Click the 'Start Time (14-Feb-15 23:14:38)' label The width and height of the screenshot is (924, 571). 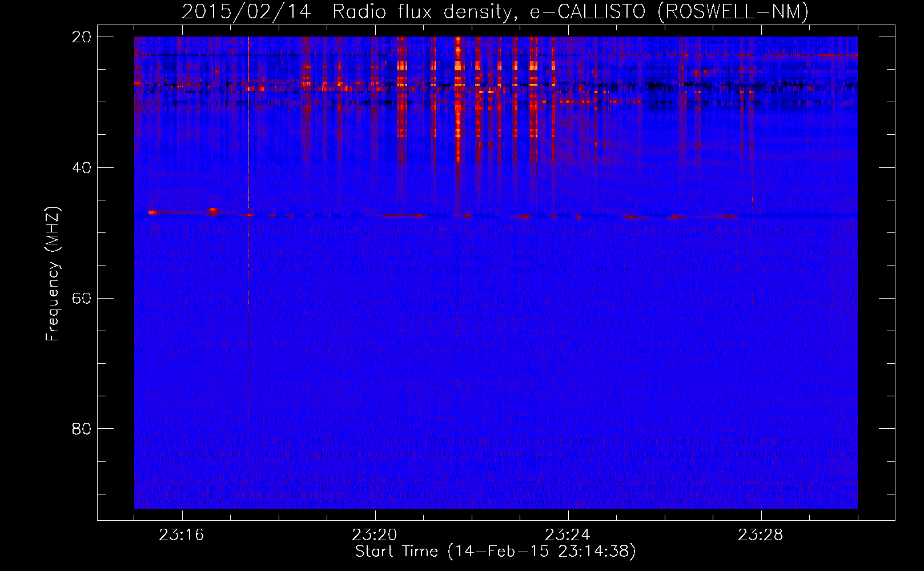pos(495,552)
